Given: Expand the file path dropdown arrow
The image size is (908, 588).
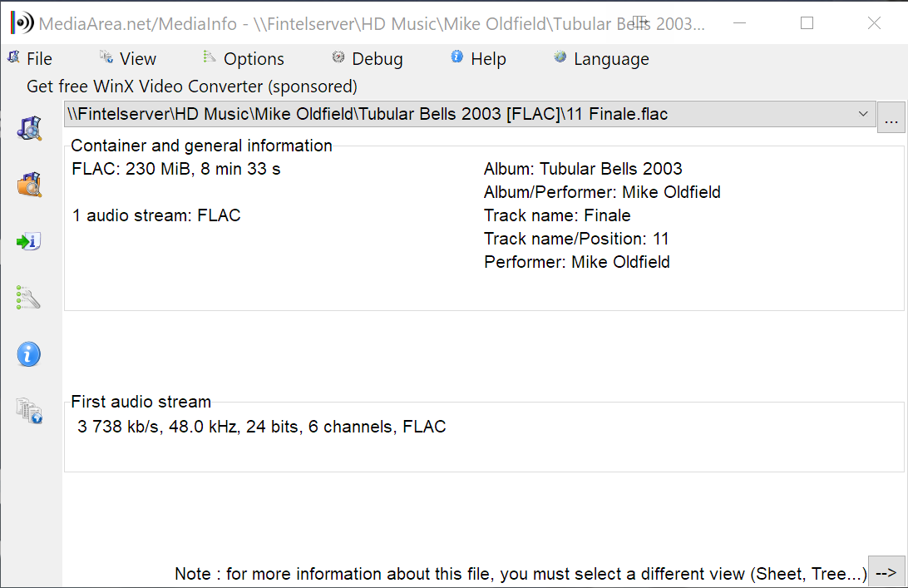Looking at the screenshot, I should 863,115.
